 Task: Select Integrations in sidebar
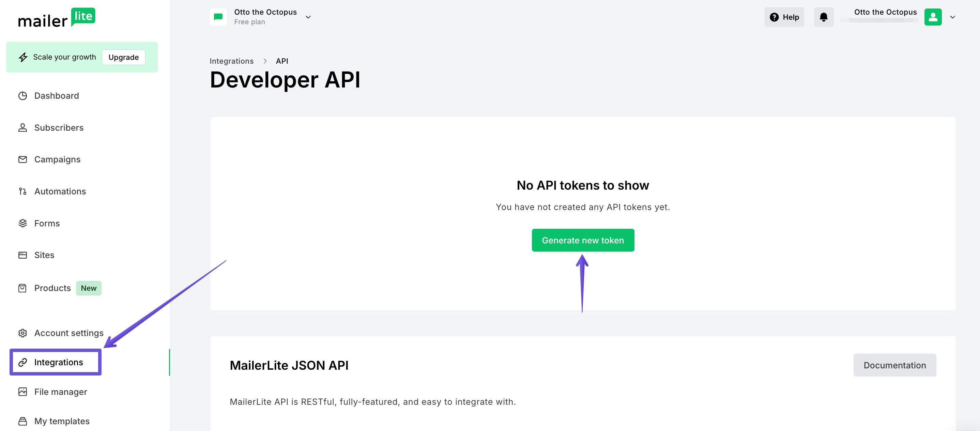click(59, 362)
